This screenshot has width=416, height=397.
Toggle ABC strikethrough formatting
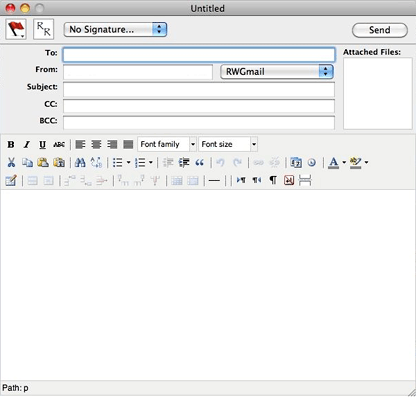(59, 144)
